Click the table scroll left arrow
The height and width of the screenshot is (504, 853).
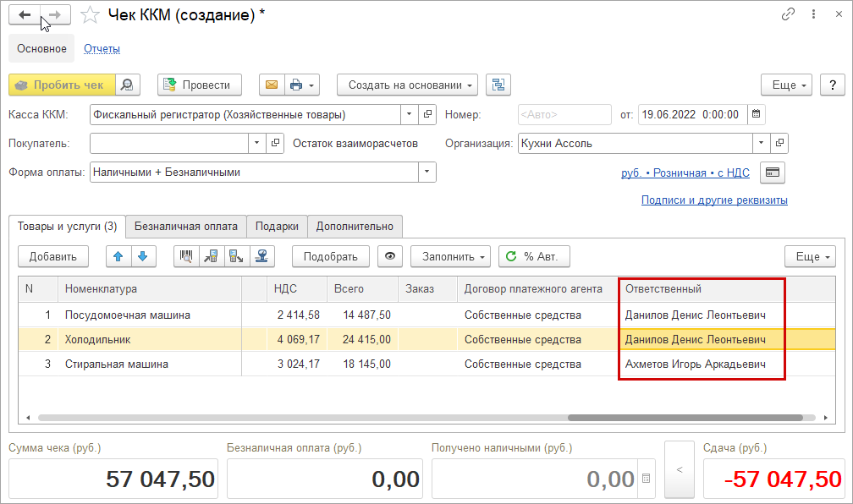28,418
